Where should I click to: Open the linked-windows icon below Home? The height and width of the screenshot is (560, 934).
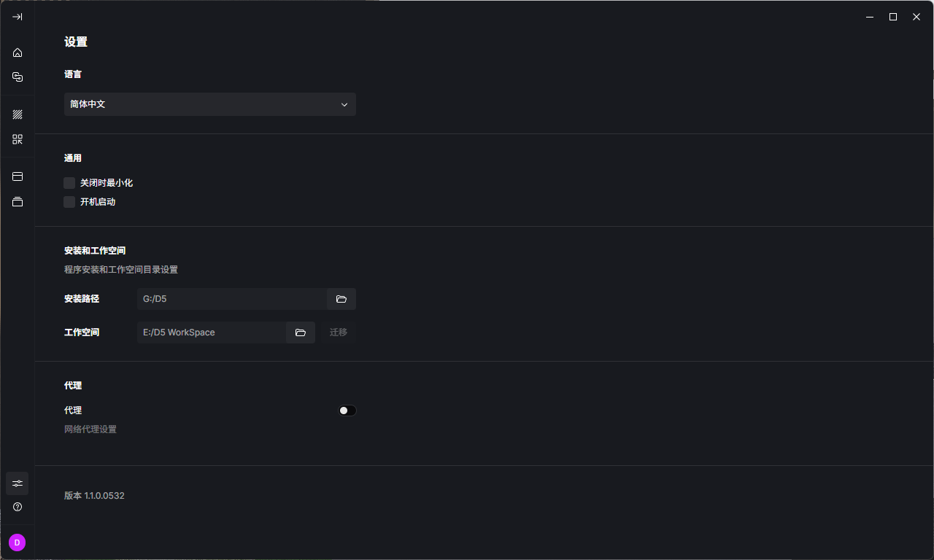pos(18,77)
